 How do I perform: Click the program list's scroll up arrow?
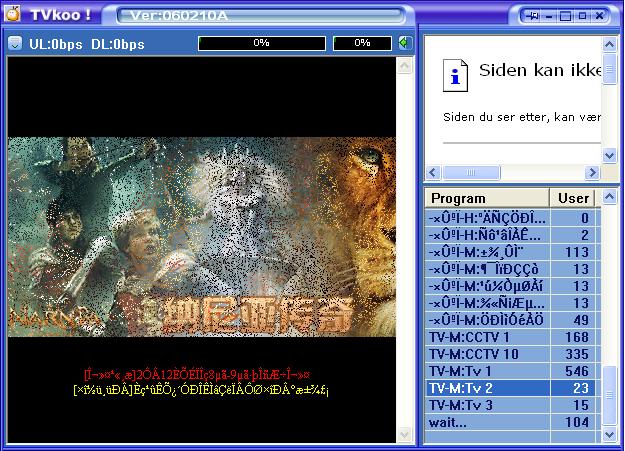[609, 197]
